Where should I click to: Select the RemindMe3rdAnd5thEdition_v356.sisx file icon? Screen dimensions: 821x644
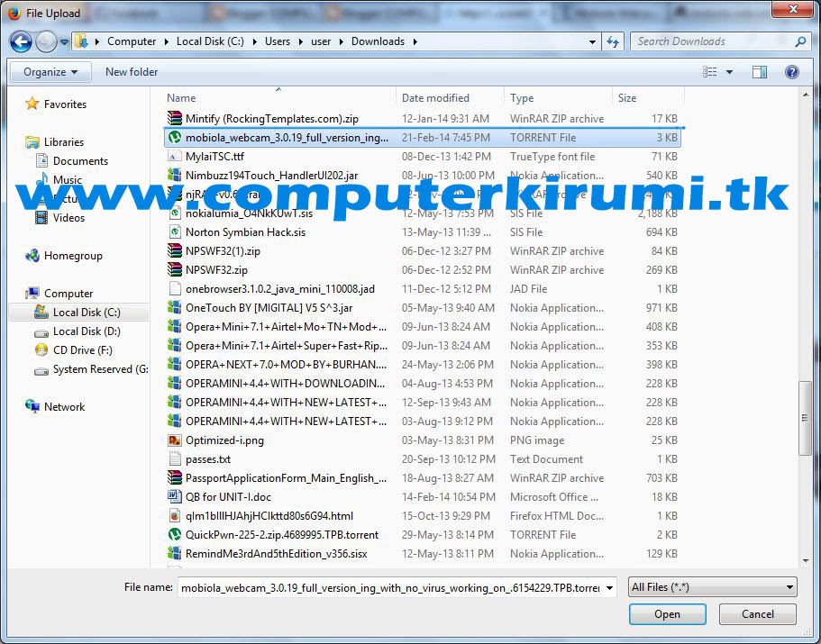tap(174, 554)
